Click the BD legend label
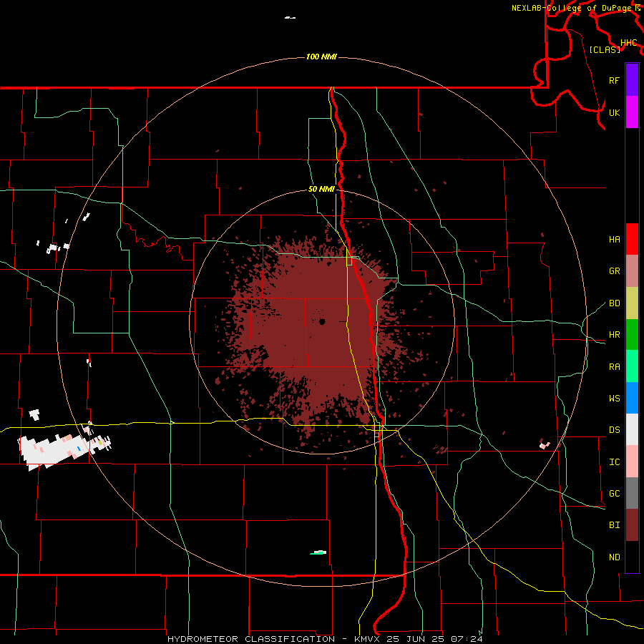Image resolution: width=644 pixels, height=644 pixels. tap(614, 303)
